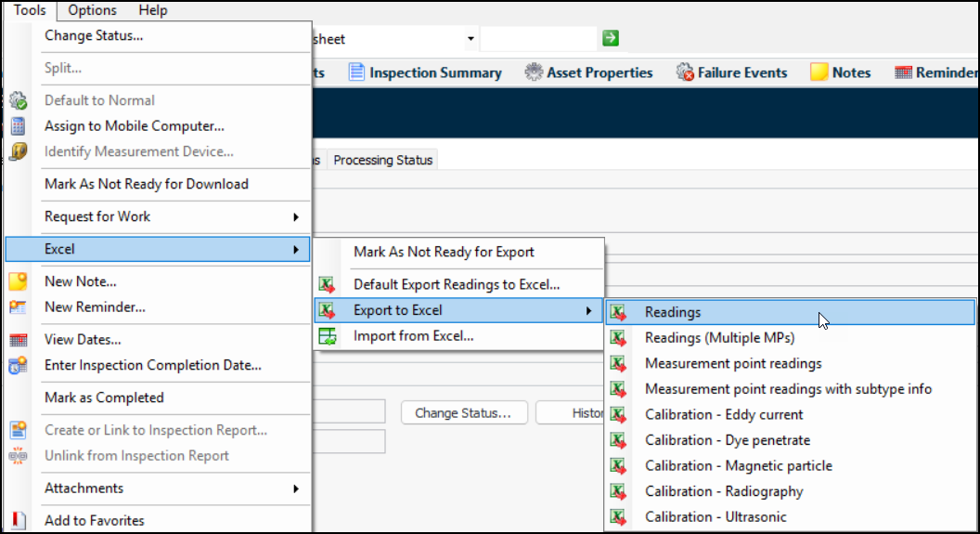980x534 pixels.
Task: Click the Assign to Mobile Computer icon
Action: click(x=18, y=126)
